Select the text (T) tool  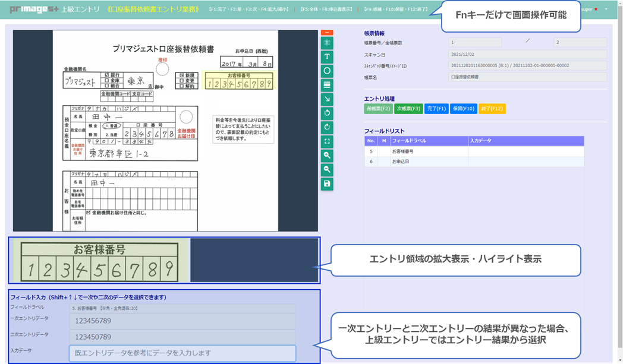[327, 57]
